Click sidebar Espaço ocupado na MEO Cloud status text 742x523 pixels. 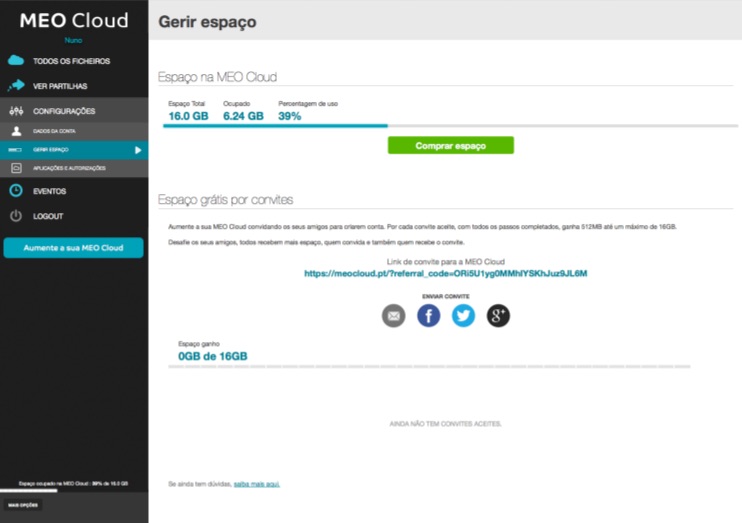point(73,484)
